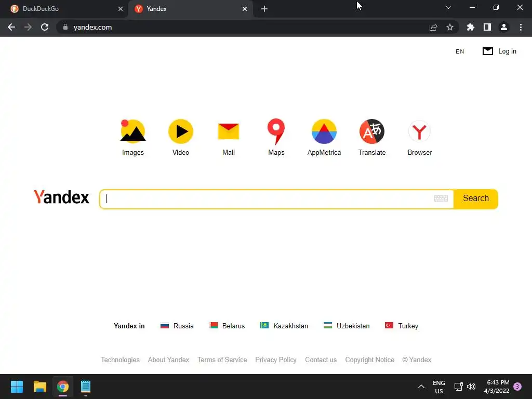The image size is (532, 399).
Task: Open the Chrome profile icon
Action: click(x=504, y=27)
